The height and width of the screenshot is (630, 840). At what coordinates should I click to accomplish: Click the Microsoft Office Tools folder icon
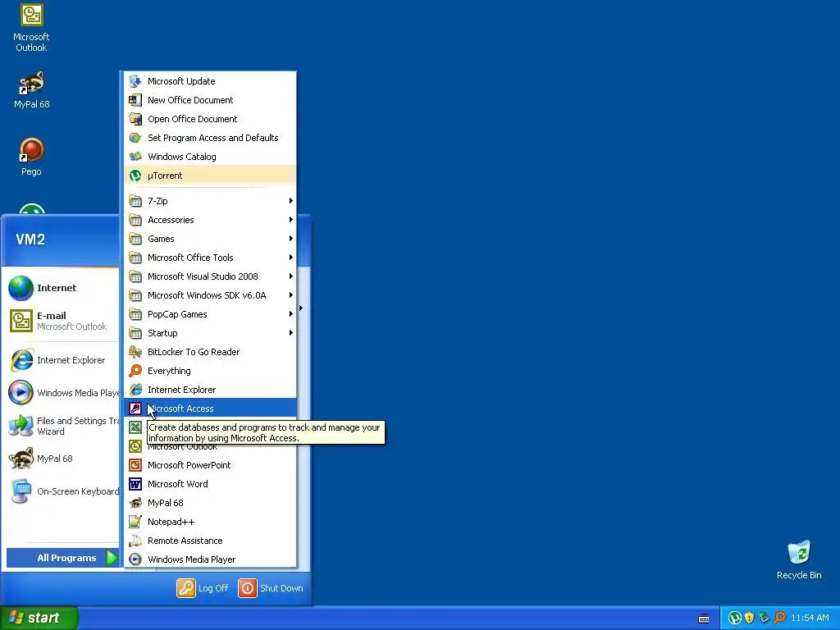point(135,258)
